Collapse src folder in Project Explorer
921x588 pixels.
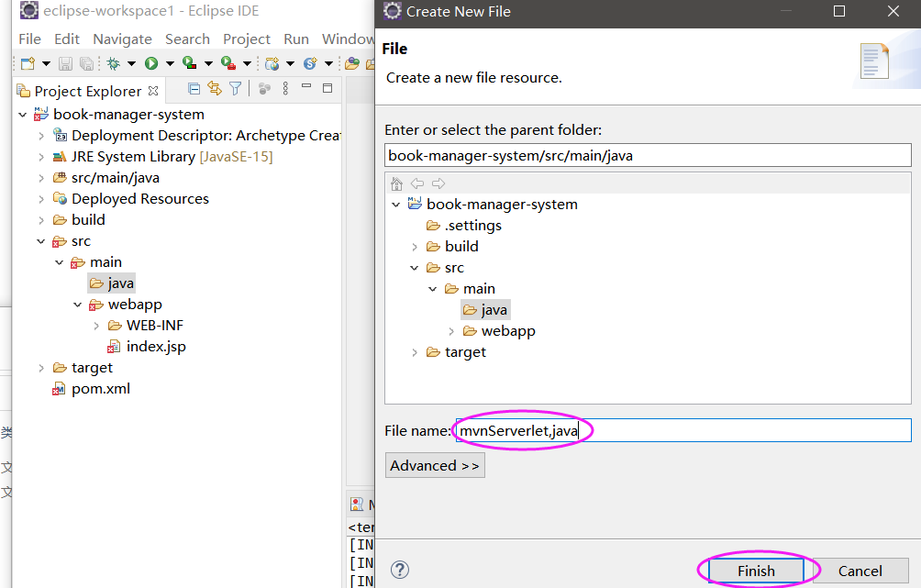(x=40, y=241)
